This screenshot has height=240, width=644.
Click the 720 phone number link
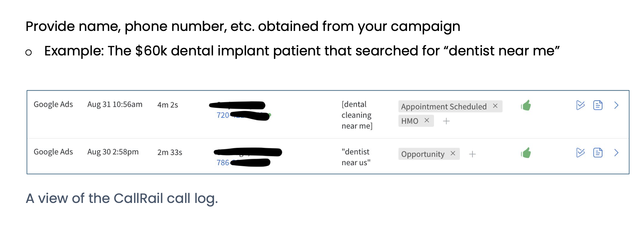pyautogui.click(x=223, y=115)
